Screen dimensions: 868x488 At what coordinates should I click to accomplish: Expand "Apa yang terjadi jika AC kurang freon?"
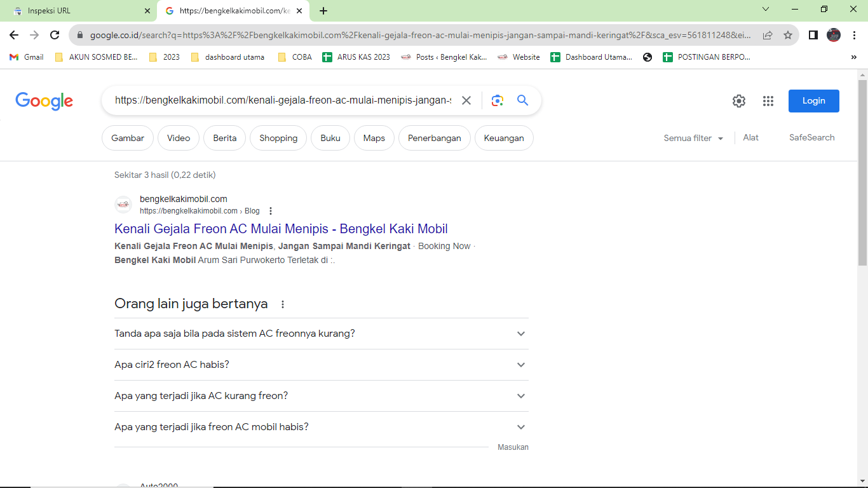(x=322, y=396)
